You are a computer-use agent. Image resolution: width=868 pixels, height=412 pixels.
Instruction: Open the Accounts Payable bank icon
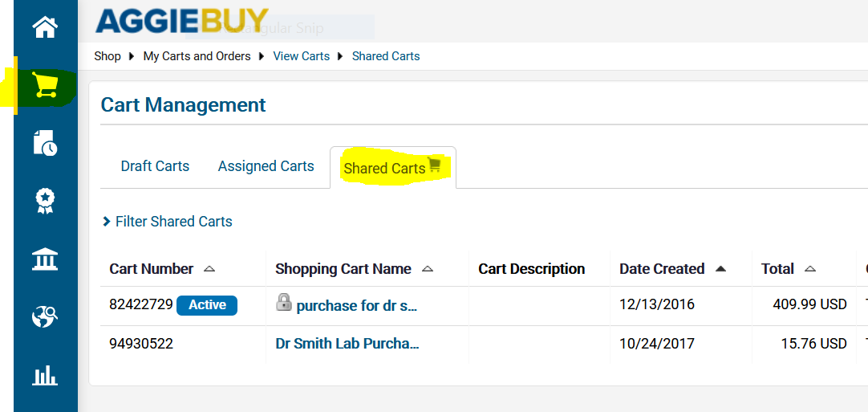pos(46,259)
